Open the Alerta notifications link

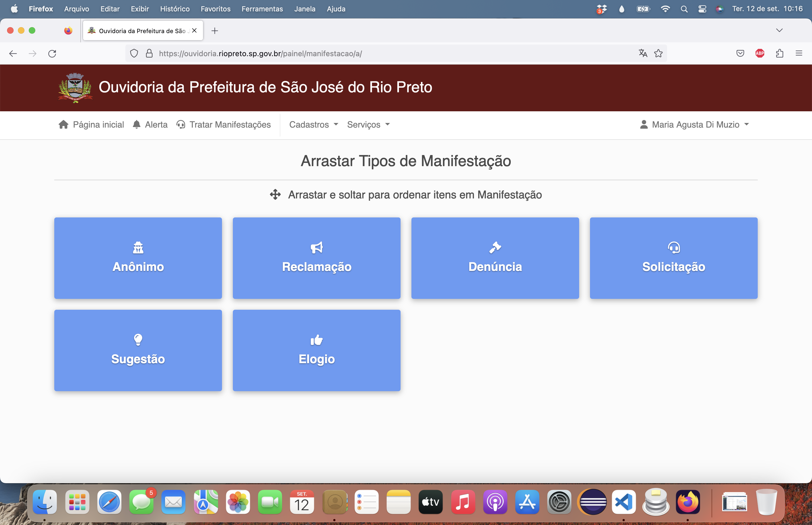(150, 124)
